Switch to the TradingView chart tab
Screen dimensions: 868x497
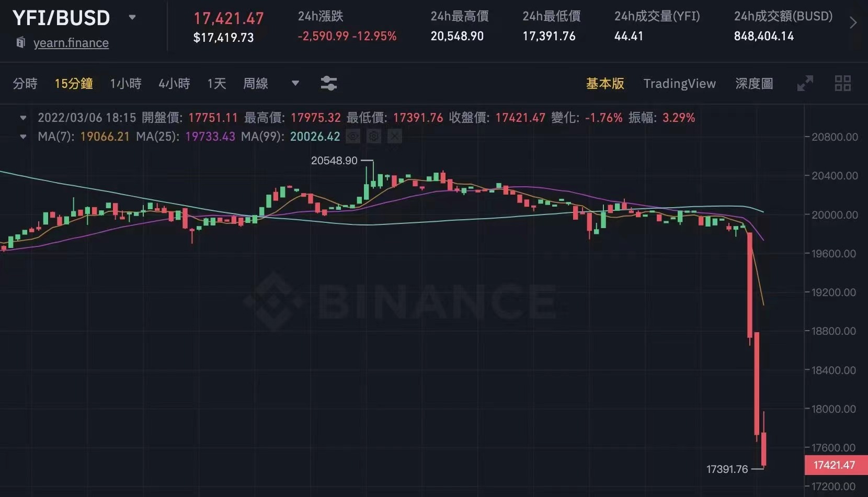point(679,84)
